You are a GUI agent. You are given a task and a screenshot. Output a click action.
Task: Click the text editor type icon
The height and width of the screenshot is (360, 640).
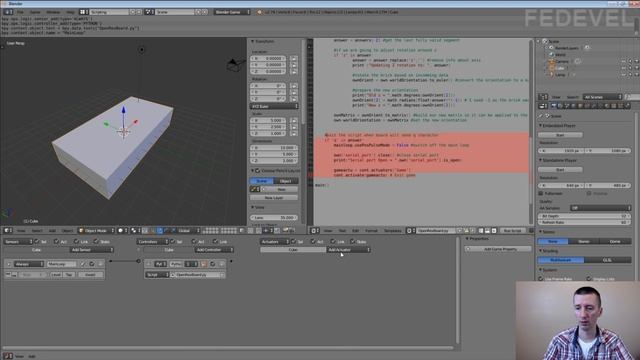(314, 231)
